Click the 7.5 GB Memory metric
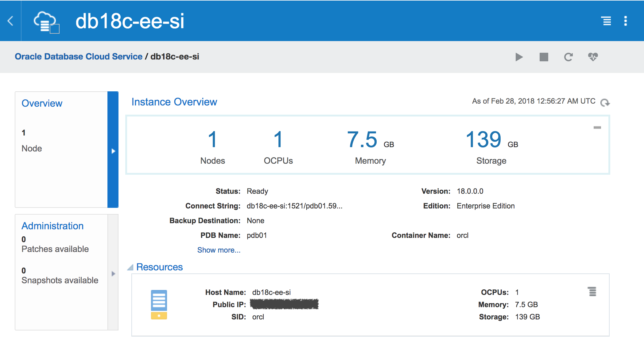 tap(370, 147)
